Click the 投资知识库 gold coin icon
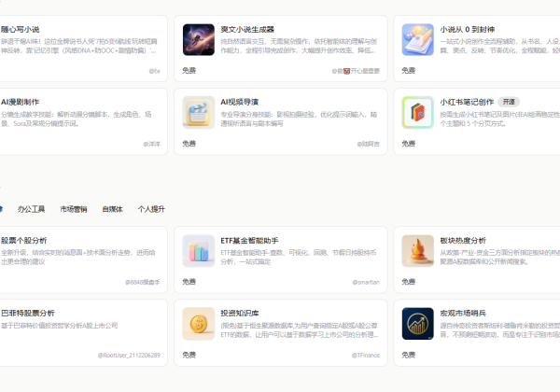The height and width of the screenshot is (392, 560). coord(199,324)
